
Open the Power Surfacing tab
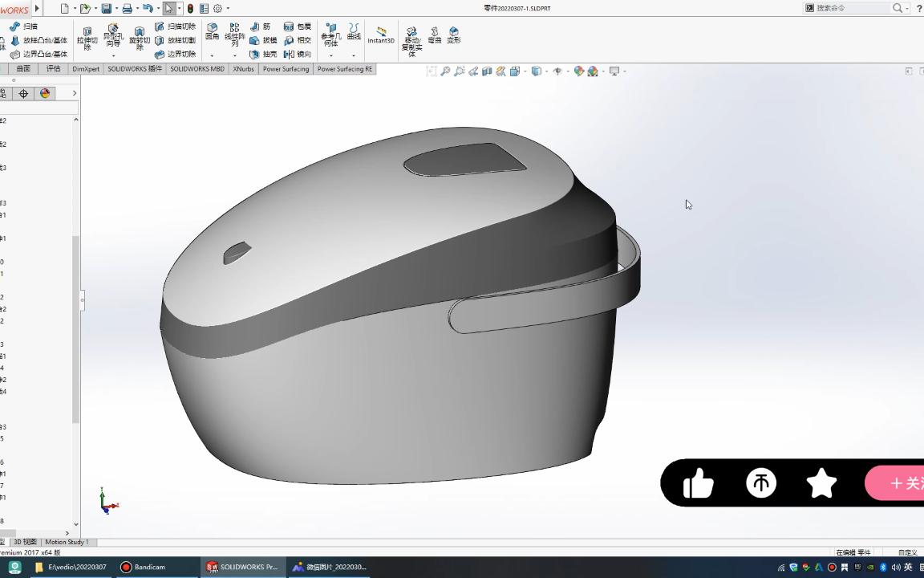coord(286,69)
